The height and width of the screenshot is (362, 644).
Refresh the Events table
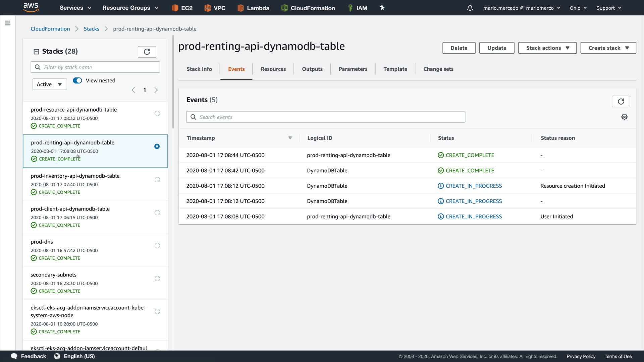[x=621, y=102]
